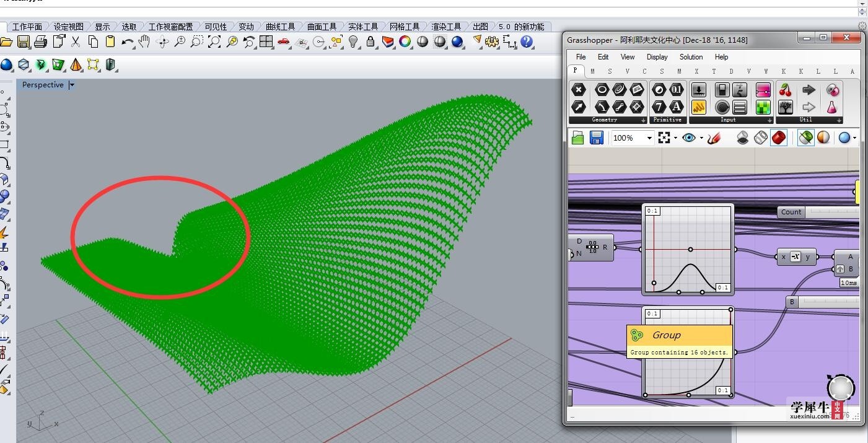
Task: Click the Count slider on canvas
Action: click(818, 212)
